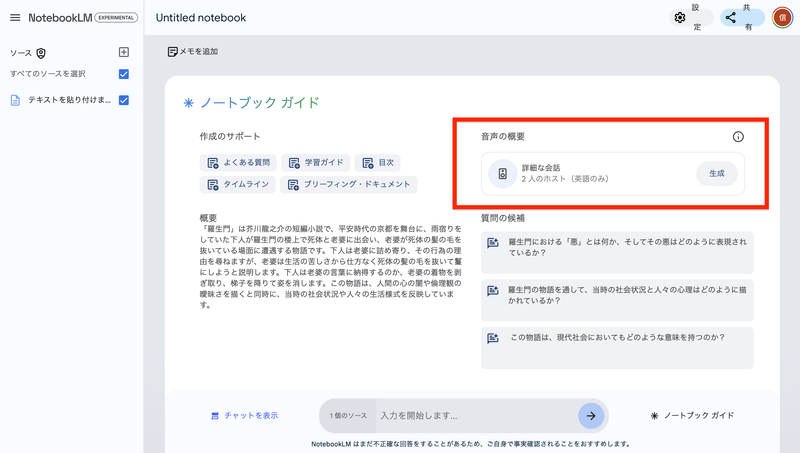The width and height of the screenshot is (800, 453).
Task: Open the user account avatar
Action: (782, 18)
